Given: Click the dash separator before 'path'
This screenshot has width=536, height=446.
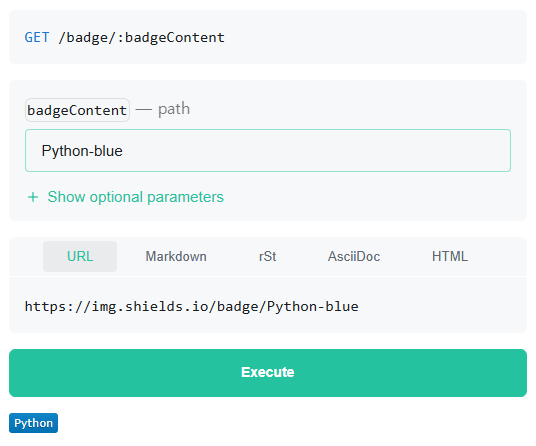Looking at the screenshot, I should (144, 110).
